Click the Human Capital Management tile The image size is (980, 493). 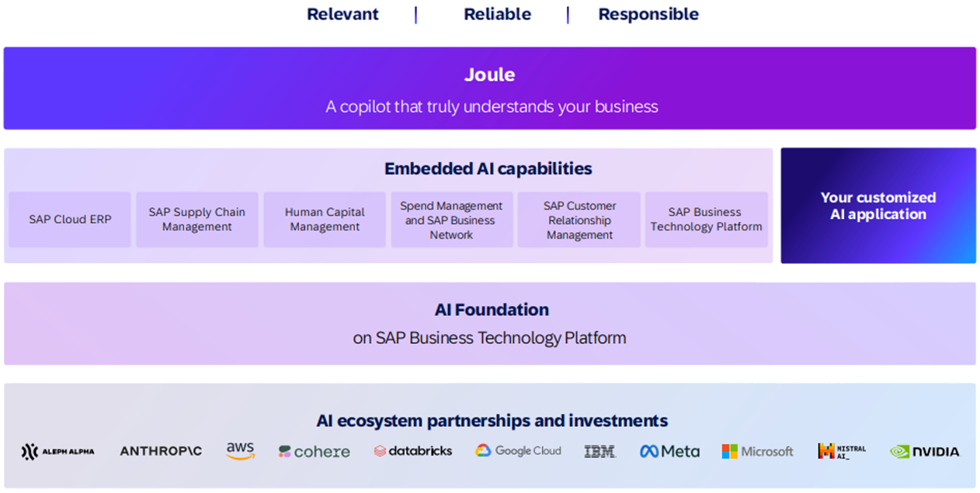coord(325,220)
